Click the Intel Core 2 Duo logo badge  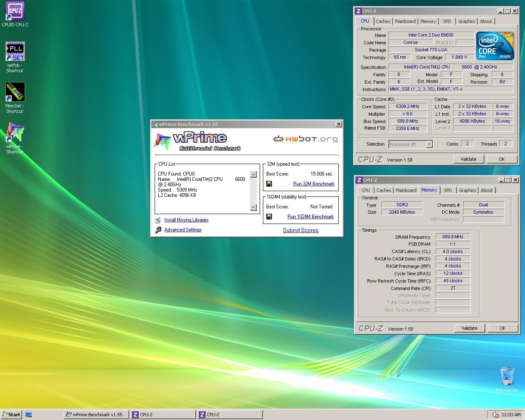[x=495, y=46]
